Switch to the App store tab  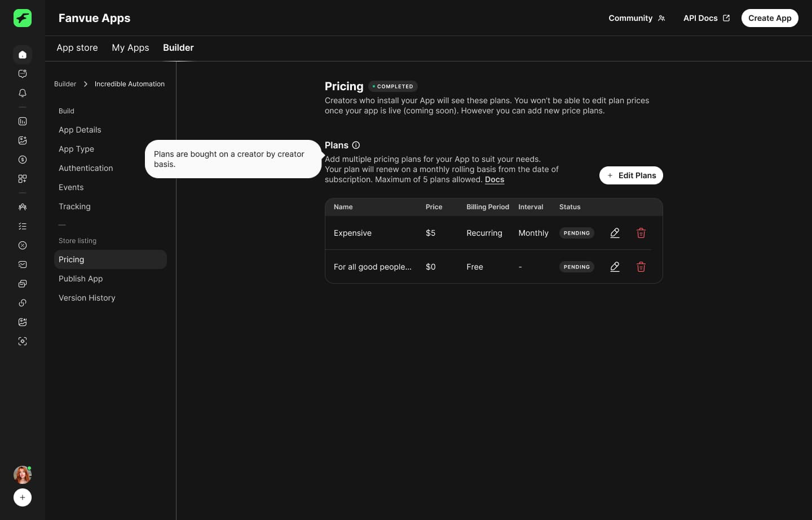pyautogui.click(x=77, y=48)
